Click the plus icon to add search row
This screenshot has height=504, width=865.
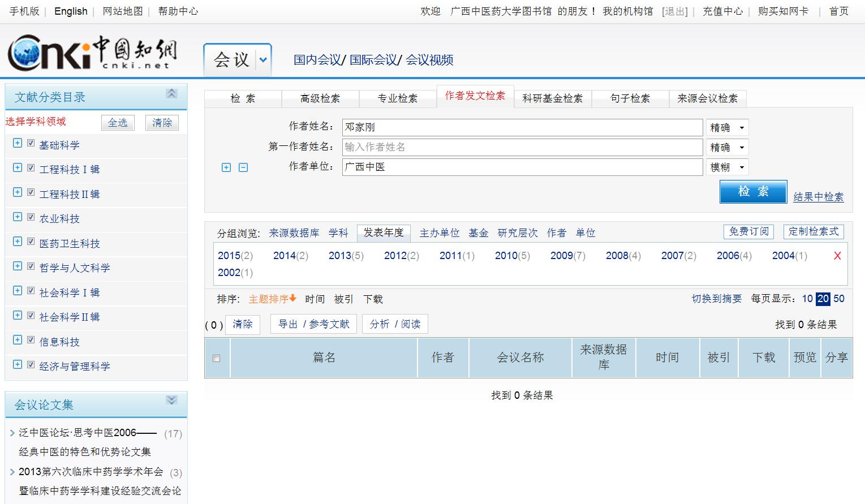click(x=226, y=167)
